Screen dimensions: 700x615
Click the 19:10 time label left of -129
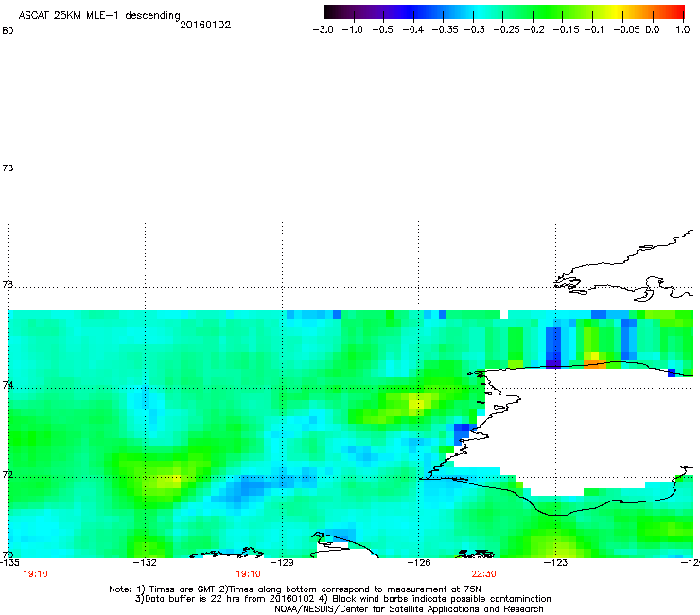pos(248,574)
